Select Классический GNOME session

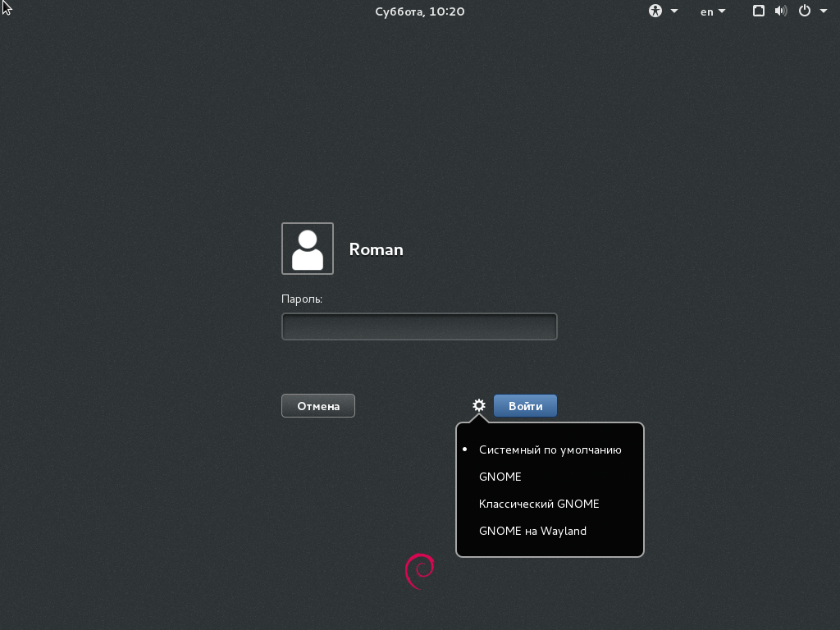coord(539,504)
